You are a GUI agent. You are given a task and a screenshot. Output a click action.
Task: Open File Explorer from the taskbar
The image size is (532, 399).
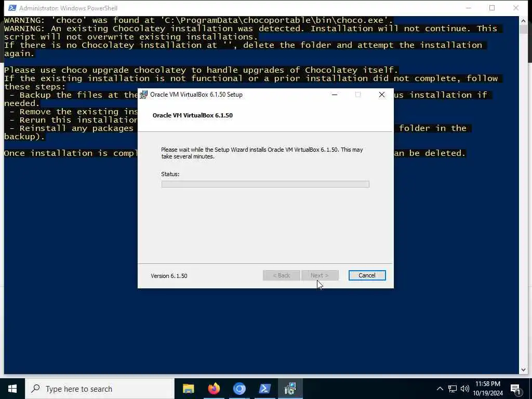[188, 389]
